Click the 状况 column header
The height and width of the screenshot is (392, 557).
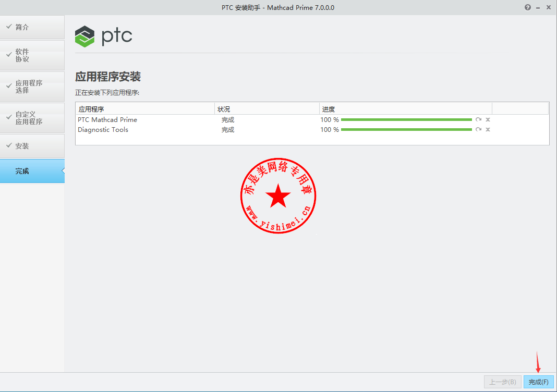pyautogui.click(x=267, y=109)
